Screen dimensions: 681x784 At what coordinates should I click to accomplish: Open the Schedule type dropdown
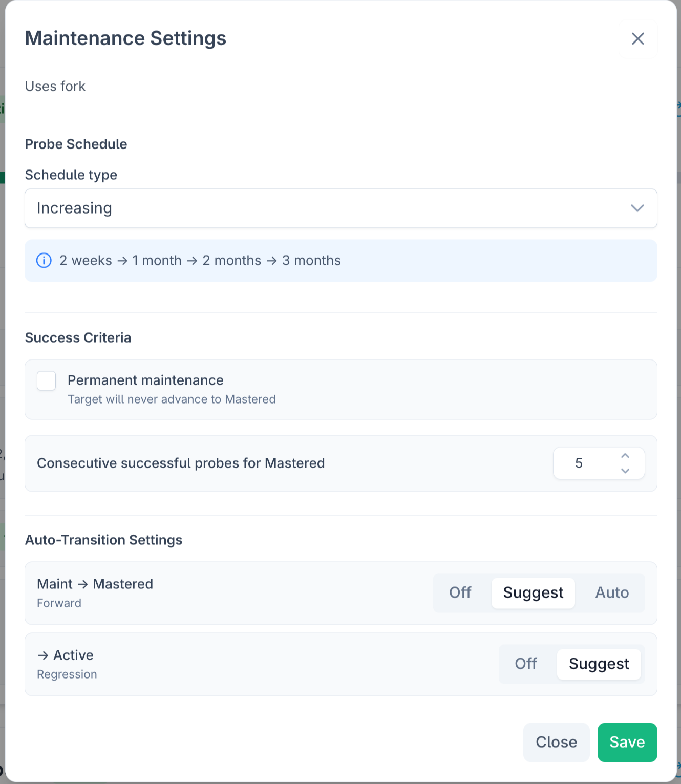point(340,208)
